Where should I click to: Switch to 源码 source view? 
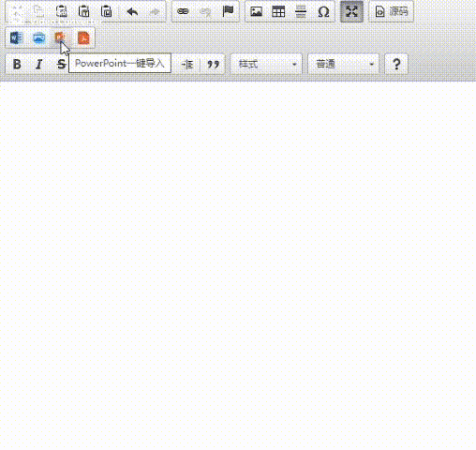coord(392,11)
